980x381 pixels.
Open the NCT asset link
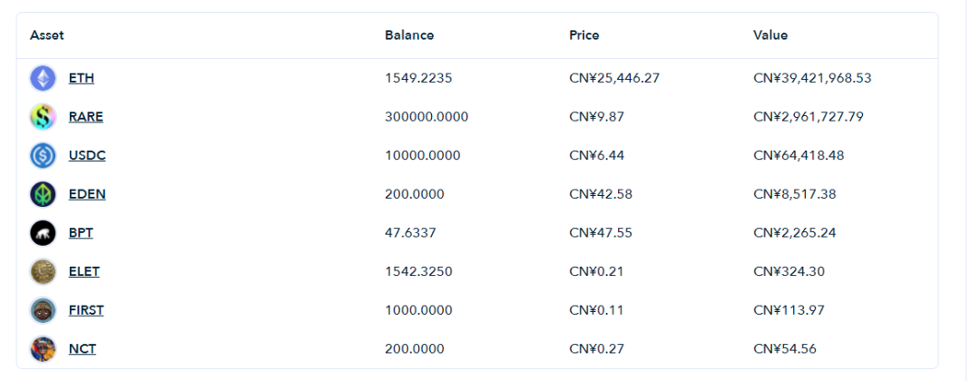tap(83, 349)
